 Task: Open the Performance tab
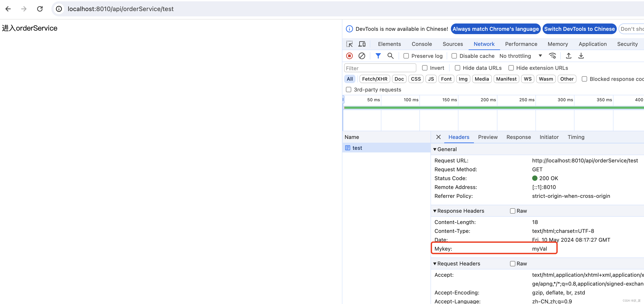click(x=521, y=44)
